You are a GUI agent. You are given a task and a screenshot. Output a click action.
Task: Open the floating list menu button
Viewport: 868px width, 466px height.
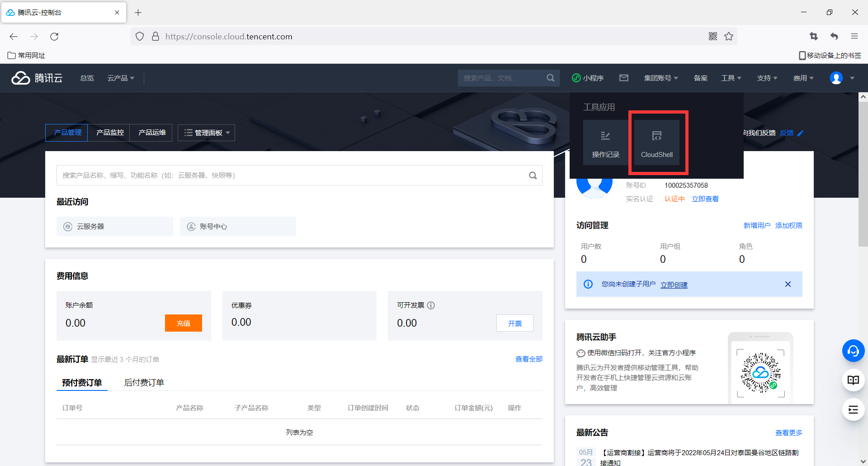tap(853, 409)
